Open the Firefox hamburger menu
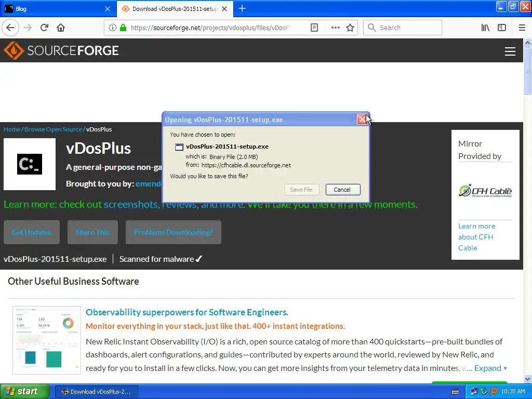This screenshot has height=399, width=532. 522,28
